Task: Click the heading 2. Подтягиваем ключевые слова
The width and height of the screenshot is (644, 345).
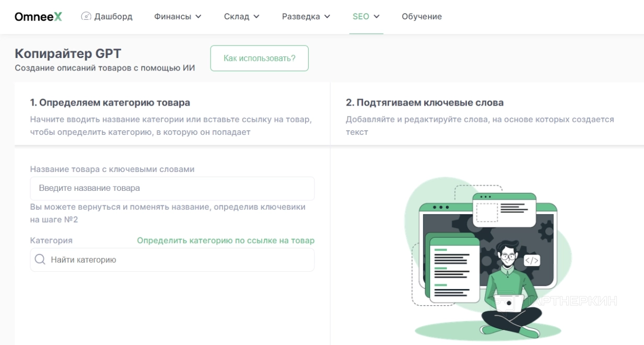Action: pos(425,102)
